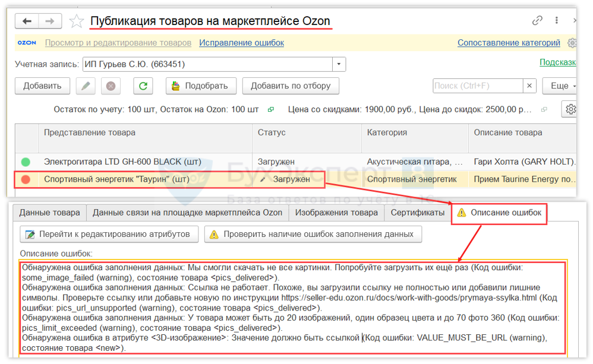Add page to favorites with the star icon
593x364 pixels.
tap(77, 21)
